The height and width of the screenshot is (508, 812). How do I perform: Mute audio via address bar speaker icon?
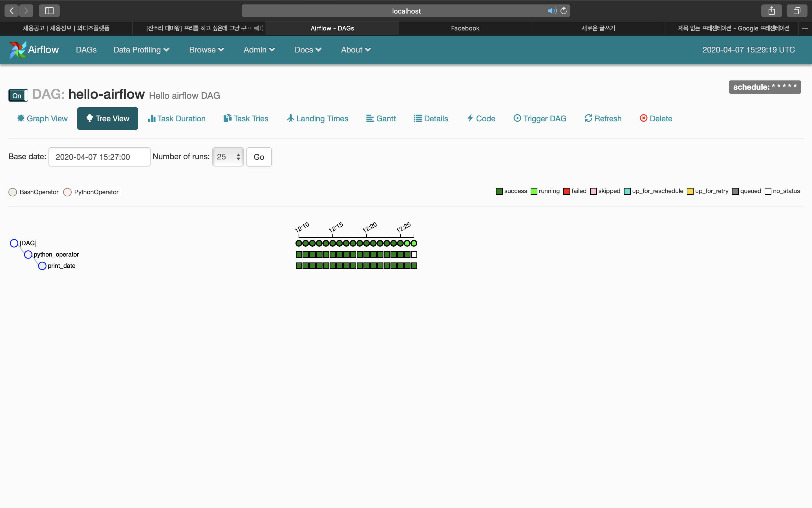pyautogui.click(x=552, y=11)
